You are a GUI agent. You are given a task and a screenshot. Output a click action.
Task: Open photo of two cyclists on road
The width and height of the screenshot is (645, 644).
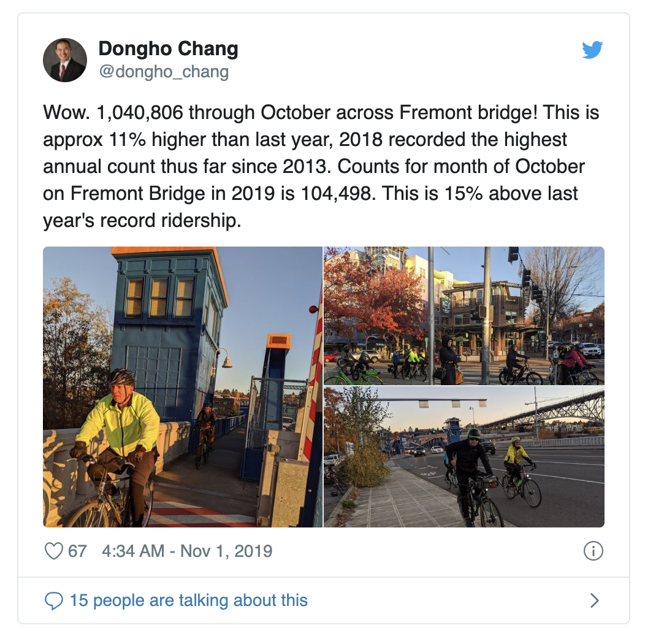464,457
